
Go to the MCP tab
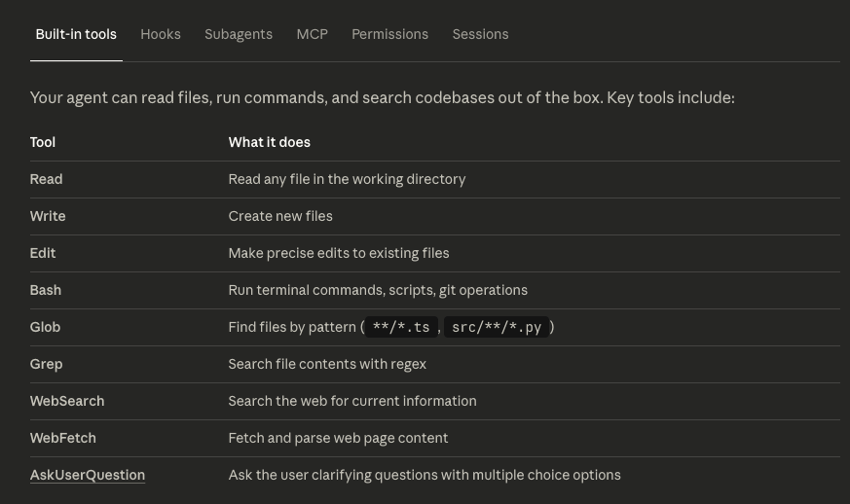312,34
